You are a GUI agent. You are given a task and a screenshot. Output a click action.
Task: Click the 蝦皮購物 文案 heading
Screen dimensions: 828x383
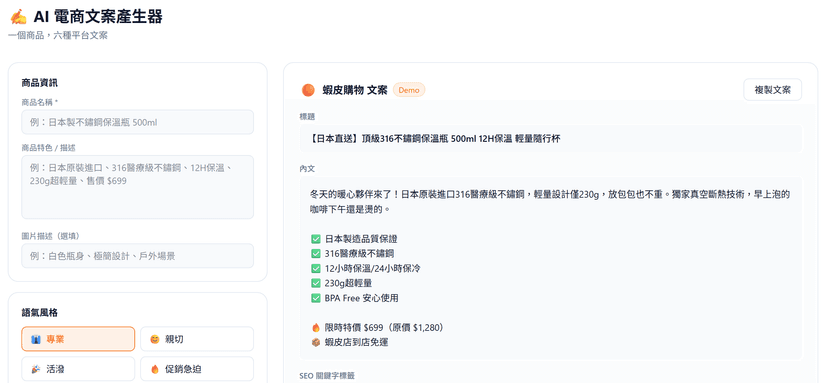coord(355,90)
